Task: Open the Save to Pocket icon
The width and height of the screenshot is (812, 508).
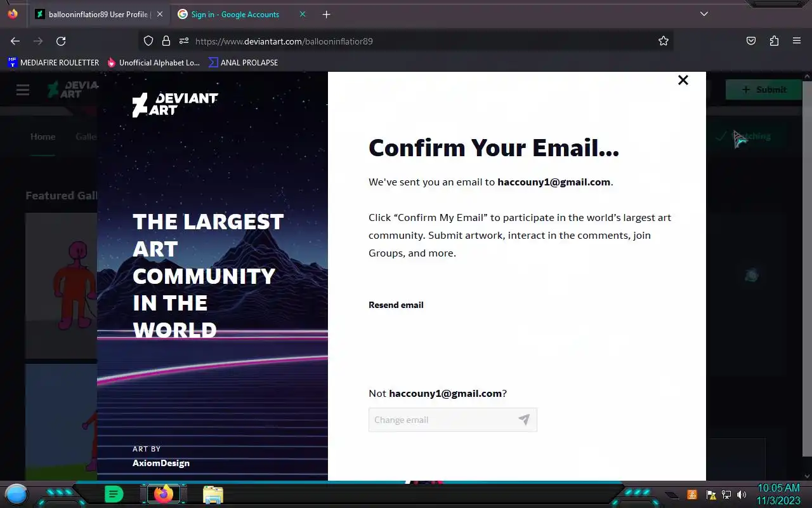Action: [751, 41]
